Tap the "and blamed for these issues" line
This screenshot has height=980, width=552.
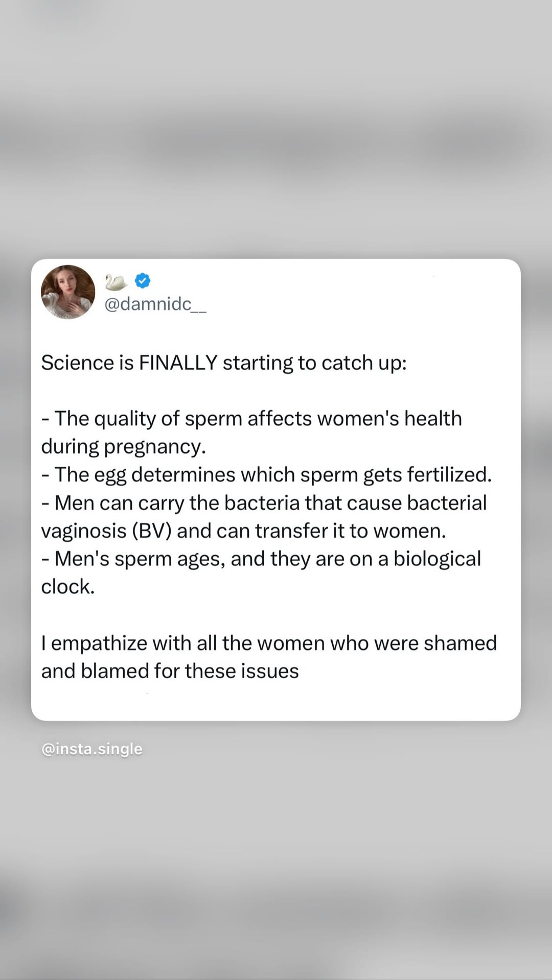pos(170,672)
